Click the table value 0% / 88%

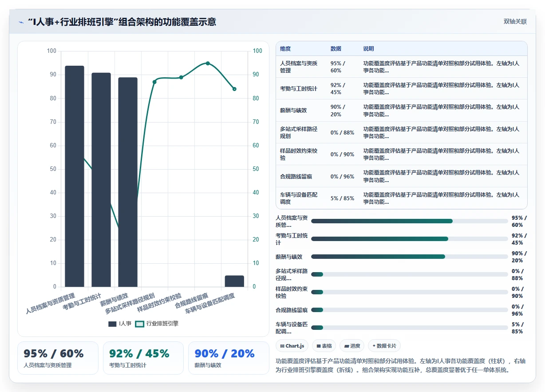(x=342, y=132)
